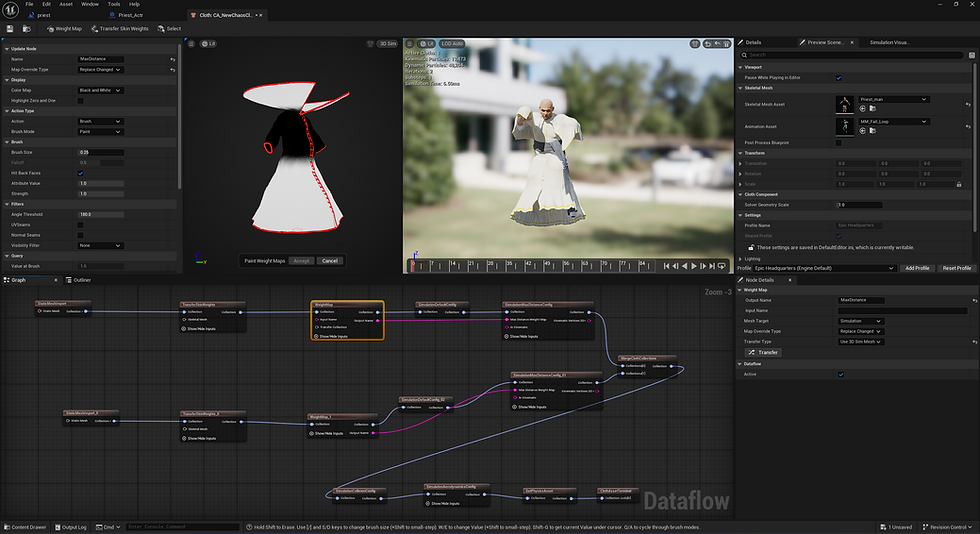The width and height of the screenshot is (980, 534).
Task: Open the Action dropdown set to Brush
Action: point(100,121)
